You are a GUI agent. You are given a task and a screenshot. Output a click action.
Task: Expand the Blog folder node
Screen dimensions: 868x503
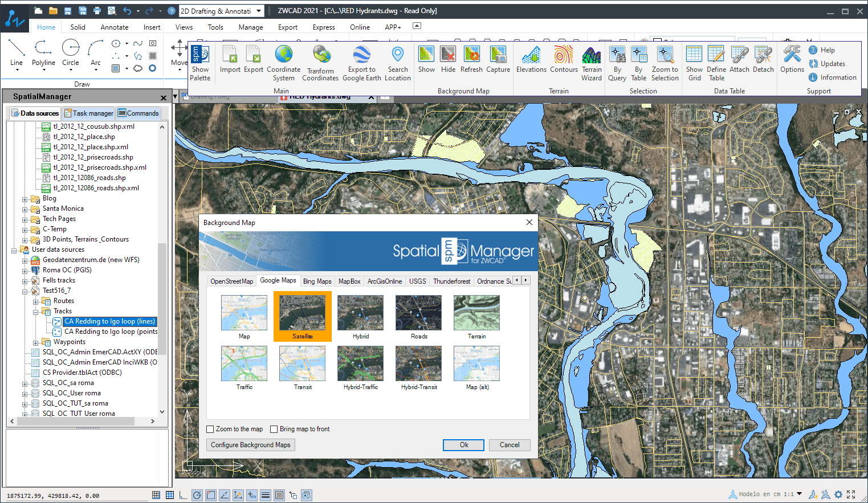point(25,199)
